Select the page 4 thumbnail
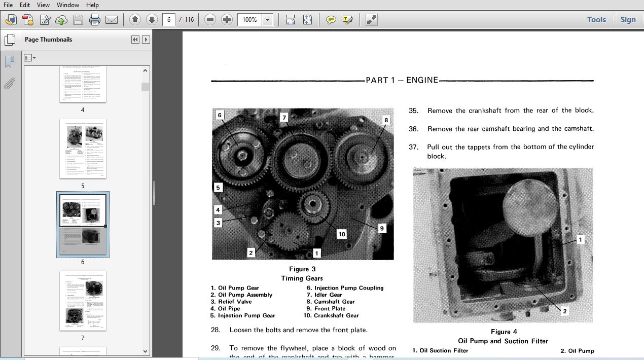Image resolution: width=644 pixels, height=360 pixels. pyautogui.click(x=83, y=85)
